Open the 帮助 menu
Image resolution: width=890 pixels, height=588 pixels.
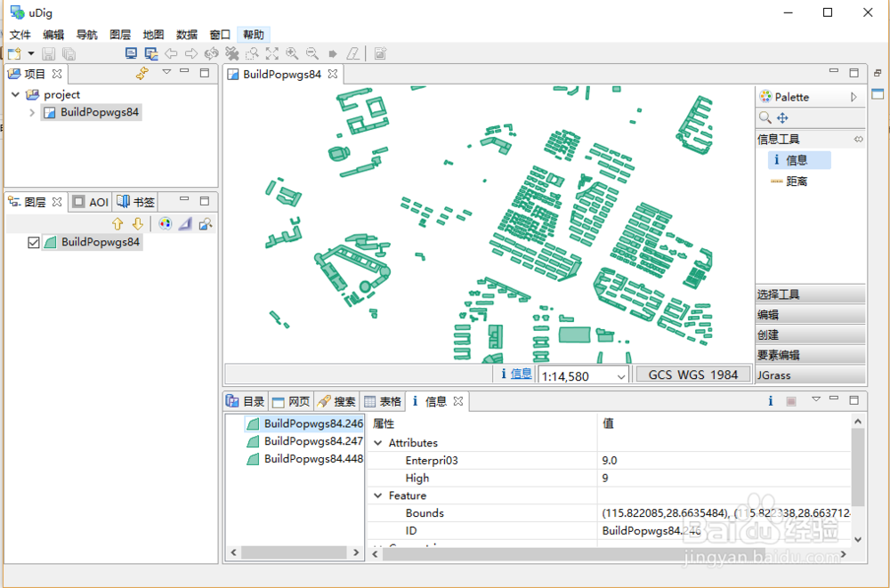pyautogui.click(x=253, y=35)
